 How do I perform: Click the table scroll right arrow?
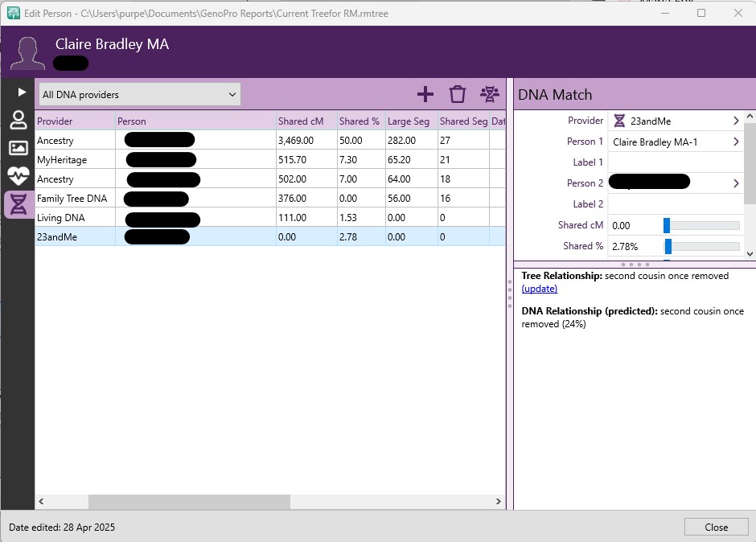click(x=499, y=502)
